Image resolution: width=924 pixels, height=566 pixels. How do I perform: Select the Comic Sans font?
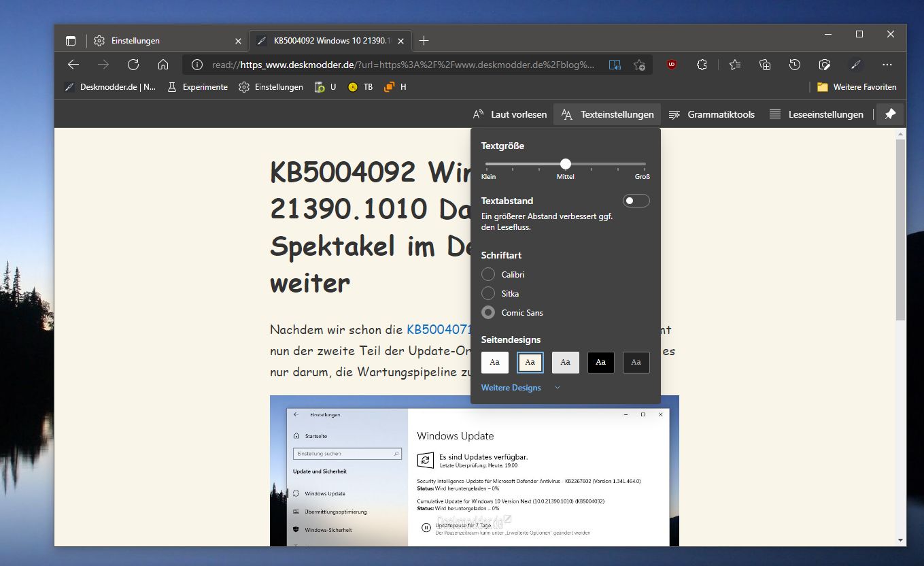coord(488,313)
